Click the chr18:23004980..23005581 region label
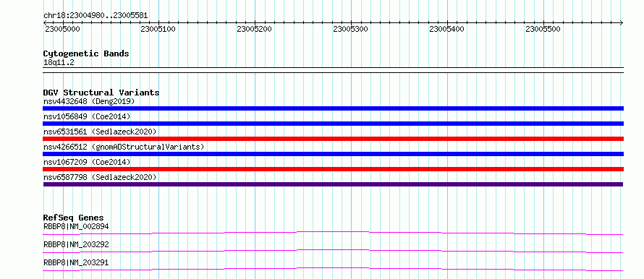 click(x=96, y=16)
